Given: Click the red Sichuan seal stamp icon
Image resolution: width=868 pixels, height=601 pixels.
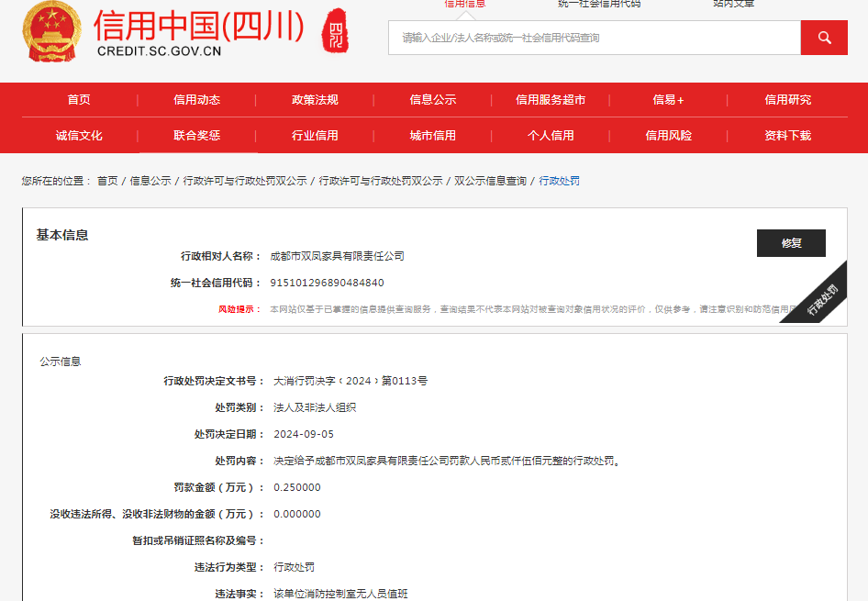Looking at the screenshot, I should click(336, 31).
